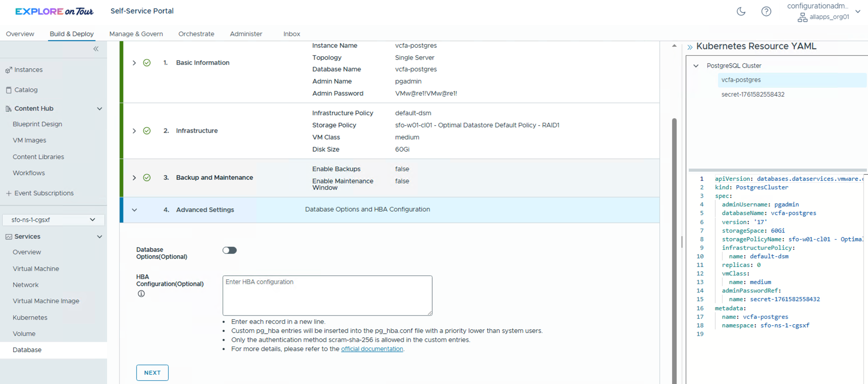868x384 pixels.
Task: Click the Instances icon in sidebar
Action: click(8, 70)
